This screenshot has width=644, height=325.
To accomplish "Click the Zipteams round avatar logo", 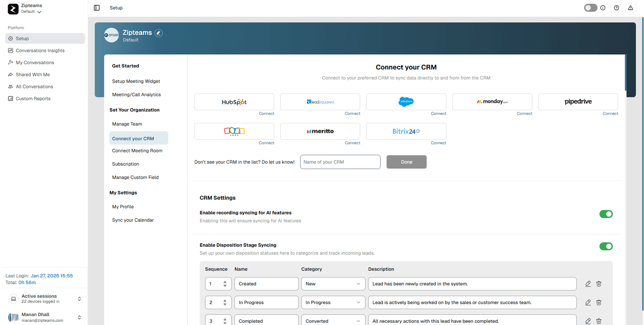I will 111,35.
